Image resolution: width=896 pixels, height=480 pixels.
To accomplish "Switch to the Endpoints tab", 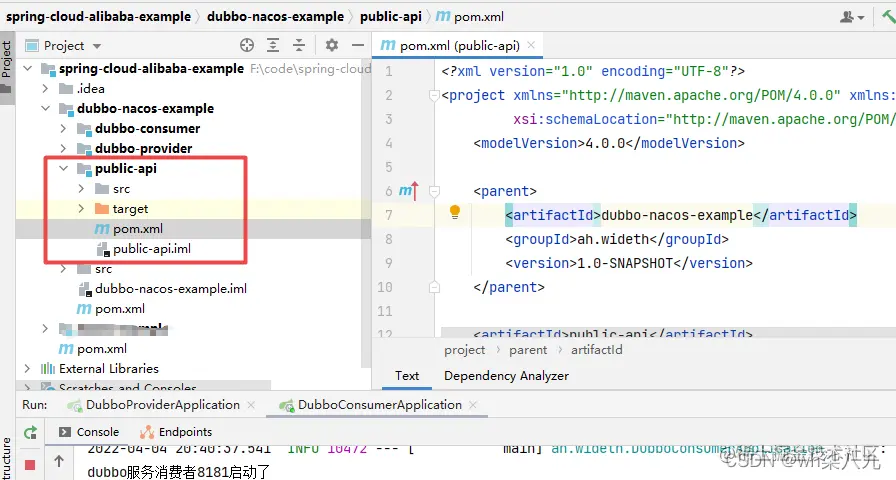I will [x=177, y=432].
